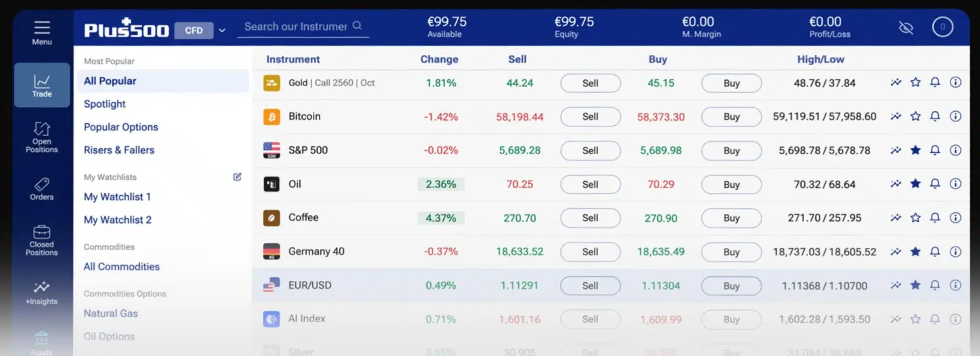Image resolution: width=980 pixels, height=356 pixels.
Task: Remove S&P 500 star from favorites
Action: point(916,150)
